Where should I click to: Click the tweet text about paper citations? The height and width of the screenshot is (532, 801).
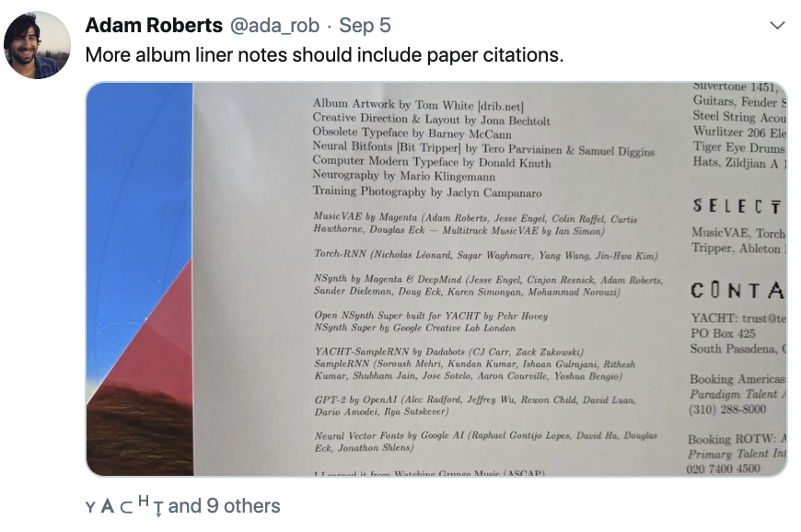pos(323,55)
